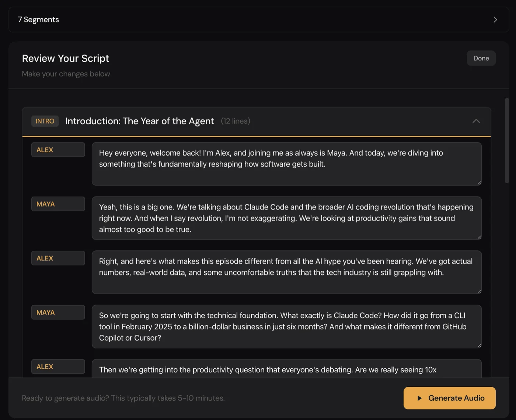Image resolution: width=516 pixels, height=420 pixels.
Task: Click resize handle of the welcome text box
Action: (479, 183)
